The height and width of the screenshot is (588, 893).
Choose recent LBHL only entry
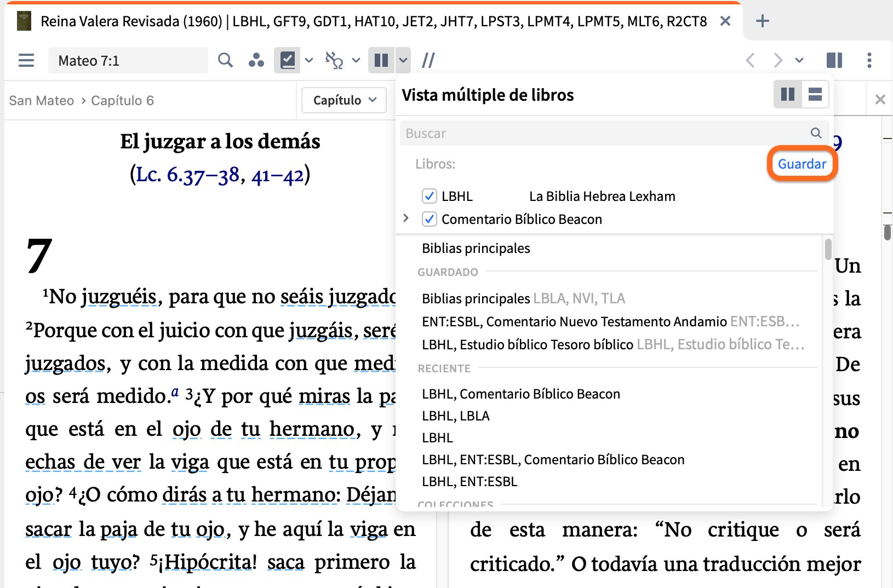coord(438,437)
